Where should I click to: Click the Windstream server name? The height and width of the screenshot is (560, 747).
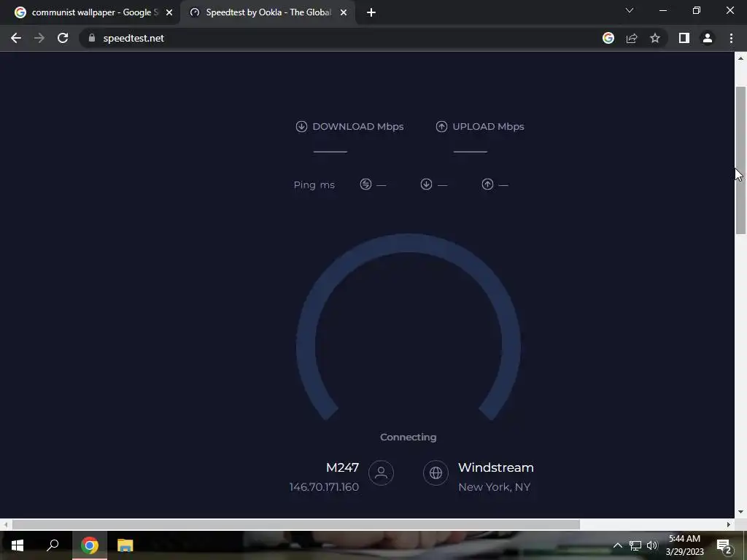click(496, 467)
